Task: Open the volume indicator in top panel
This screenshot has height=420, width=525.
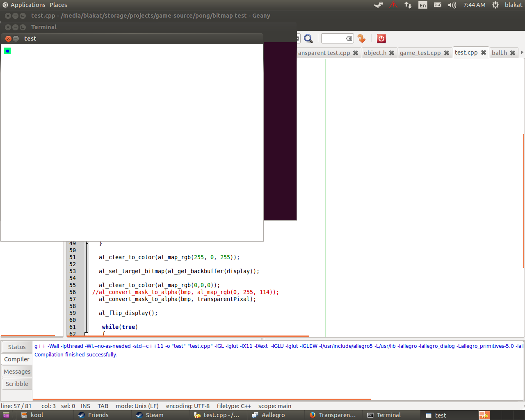Action: 452,5
